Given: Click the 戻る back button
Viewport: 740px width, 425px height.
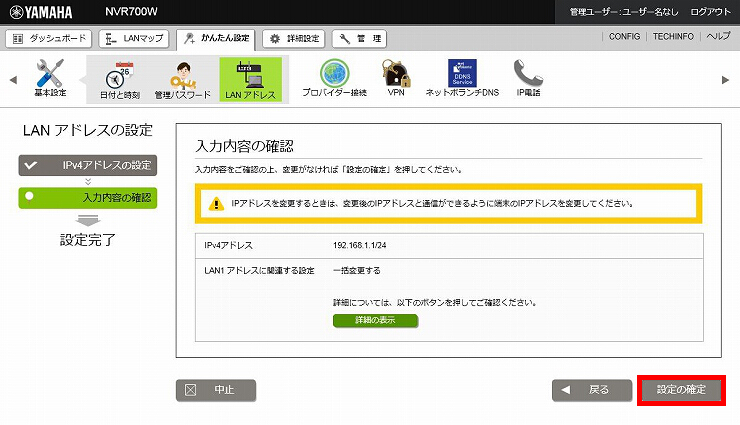Looking at the screenshot, I should click(x=592, y=390).
